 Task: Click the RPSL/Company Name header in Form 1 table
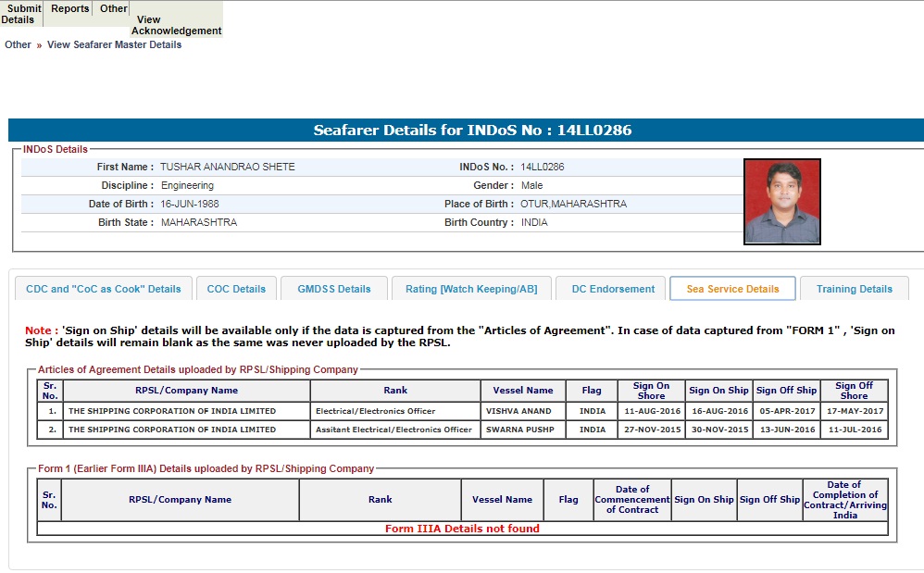point(180,500)
